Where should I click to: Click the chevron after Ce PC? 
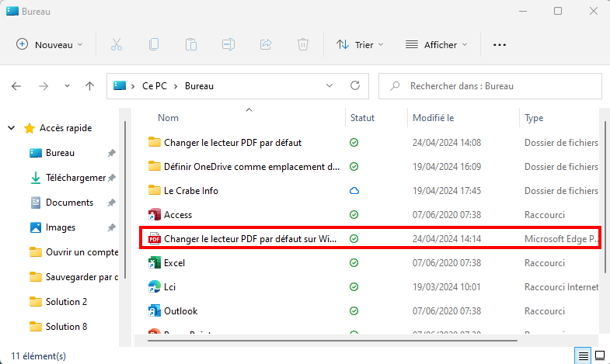pos(176,86)
